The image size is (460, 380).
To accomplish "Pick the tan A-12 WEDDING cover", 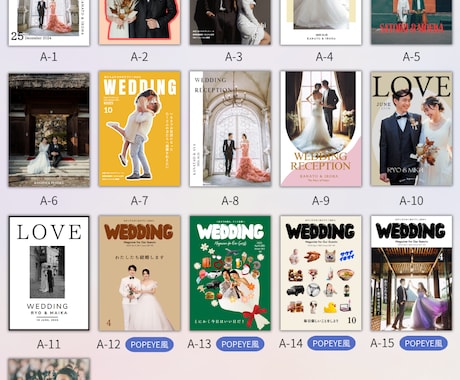I will pyautogui.click(x=140, y=273).
